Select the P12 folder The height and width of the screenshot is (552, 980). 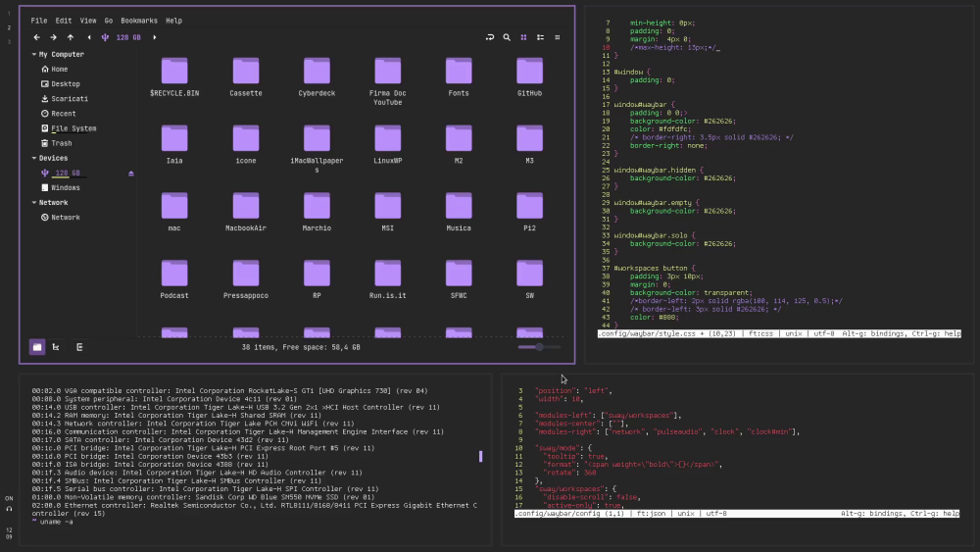[x=529, y=213]
